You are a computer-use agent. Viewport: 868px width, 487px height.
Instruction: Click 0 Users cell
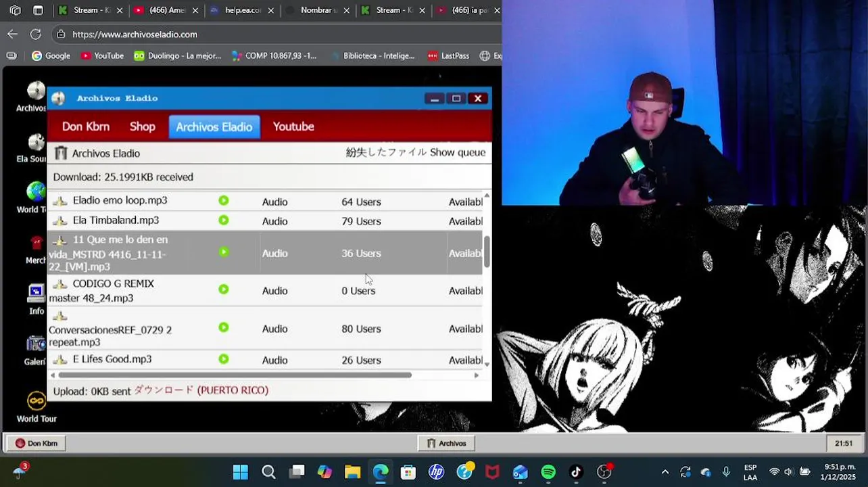358,291
